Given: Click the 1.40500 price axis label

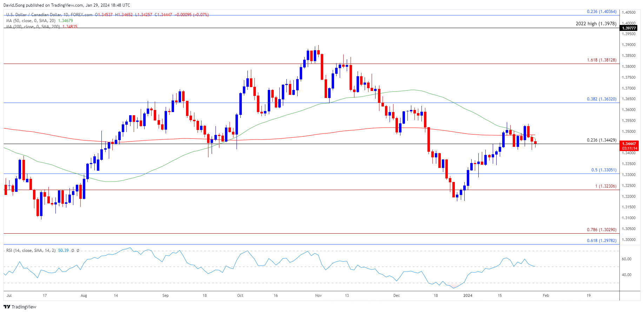Looking at the screenshot, I should (x=629, y=12).
